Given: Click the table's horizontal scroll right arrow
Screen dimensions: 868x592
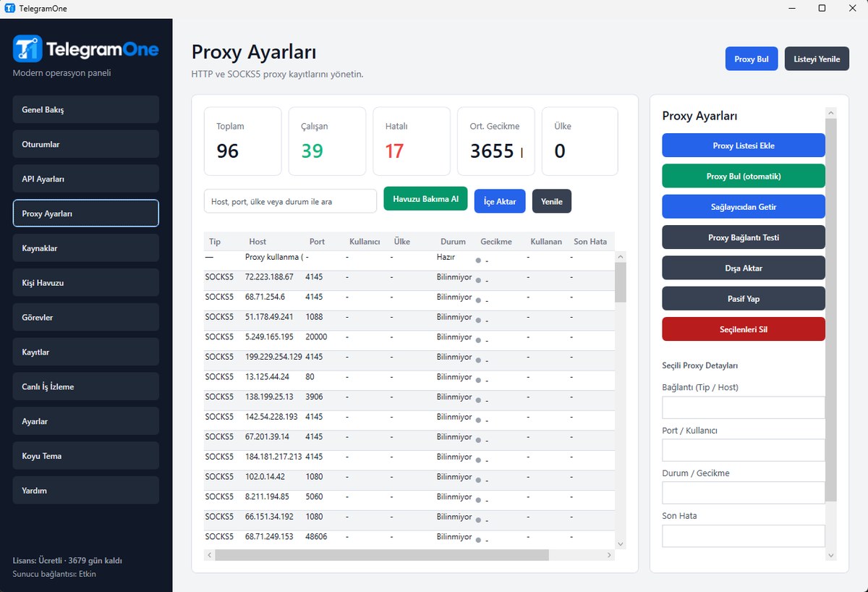Looking at the screenshot, I should pyautogui.click(x=609, y=555).
